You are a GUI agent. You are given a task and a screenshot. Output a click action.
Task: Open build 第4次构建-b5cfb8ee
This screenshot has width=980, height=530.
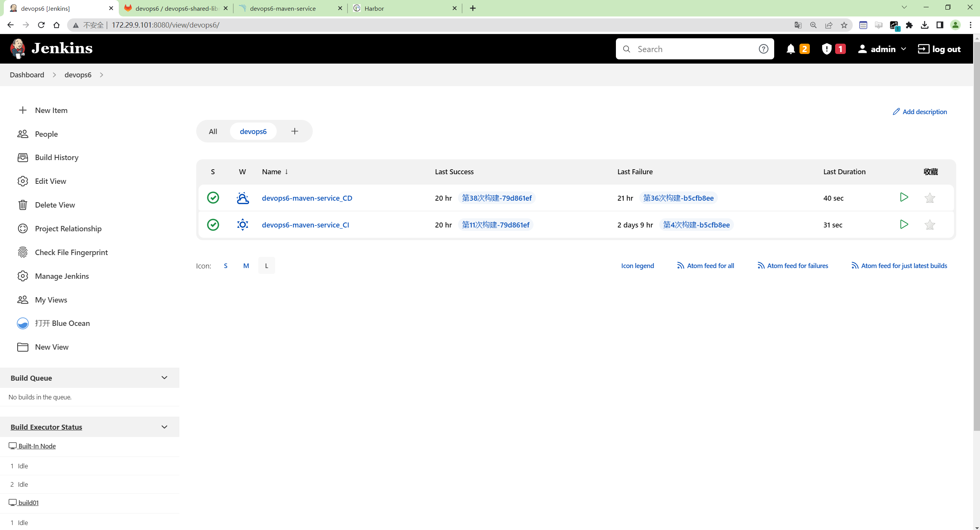coord(696,225)
